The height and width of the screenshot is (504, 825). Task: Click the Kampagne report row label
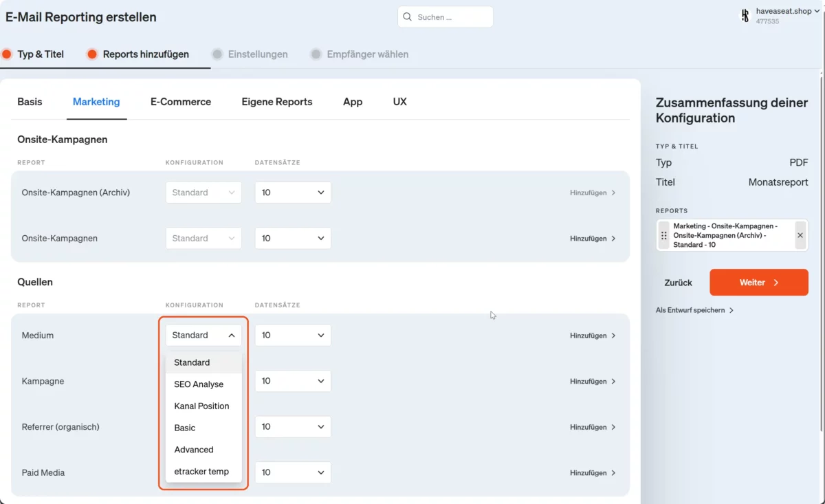[43, 381]
